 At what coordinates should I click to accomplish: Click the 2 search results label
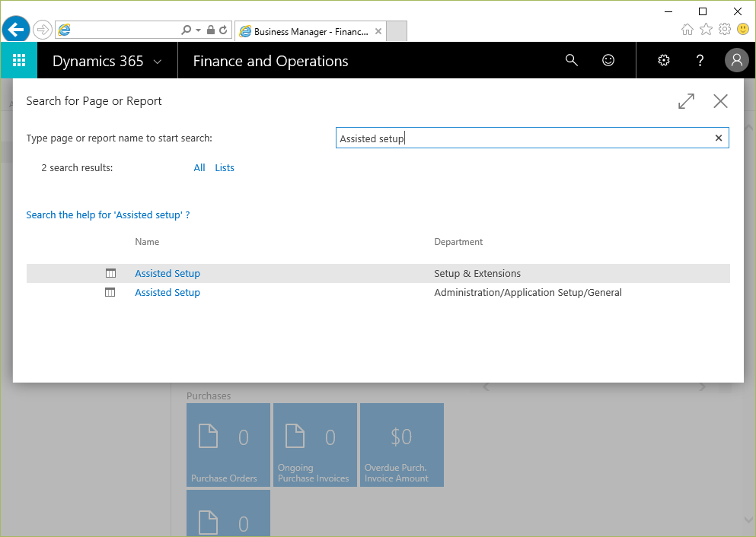pyautogui.click(x=77, y=167)
